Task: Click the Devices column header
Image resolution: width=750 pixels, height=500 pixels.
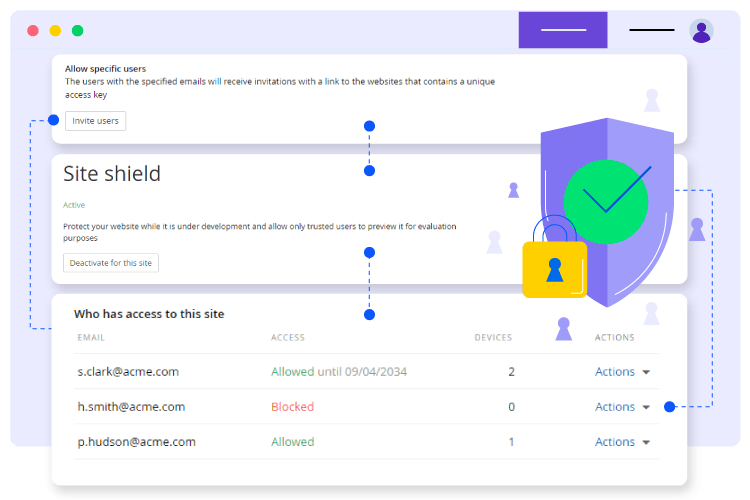Action: click(x=493, y=338)
